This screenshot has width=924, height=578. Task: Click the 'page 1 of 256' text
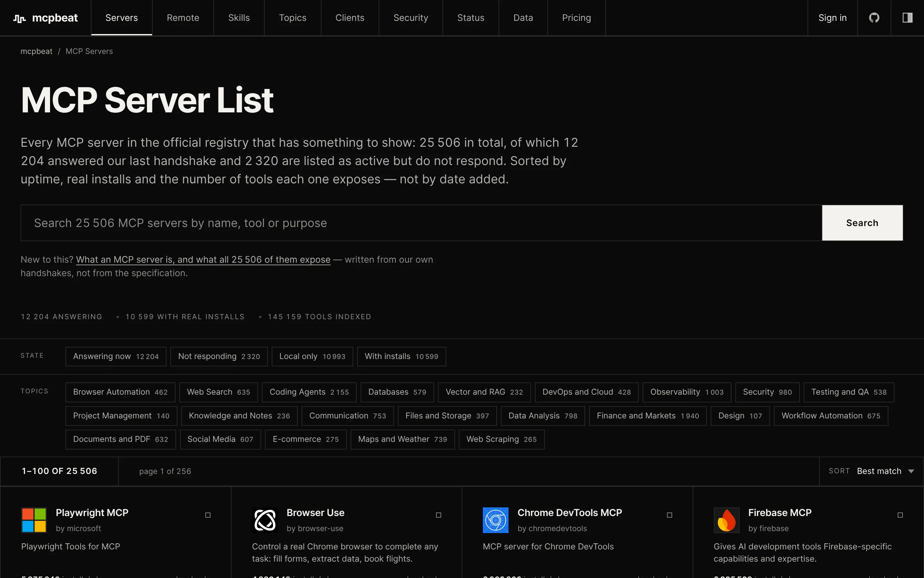165,471
